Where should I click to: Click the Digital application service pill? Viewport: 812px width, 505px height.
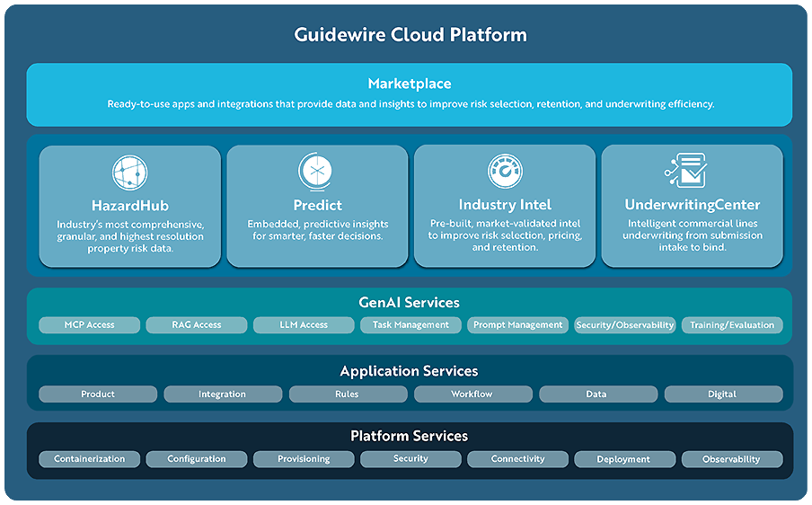pos(722,394)
